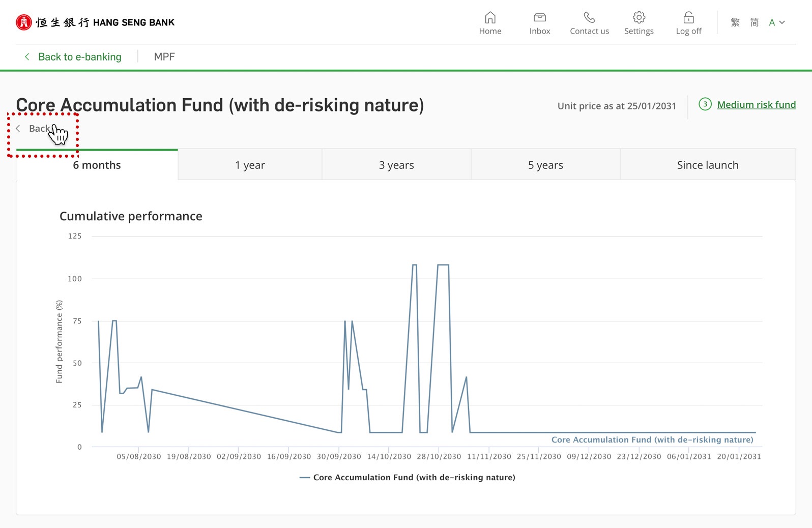This screenshot has width=812, height=528.
Task: Open the Settings gear icon
Action: pos(639,18)
